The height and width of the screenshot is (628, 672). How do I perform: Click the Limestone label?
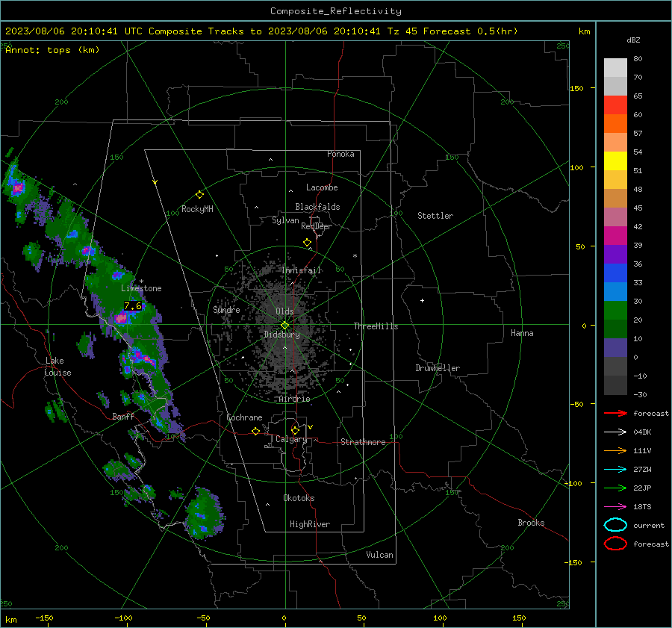(141, 288)
